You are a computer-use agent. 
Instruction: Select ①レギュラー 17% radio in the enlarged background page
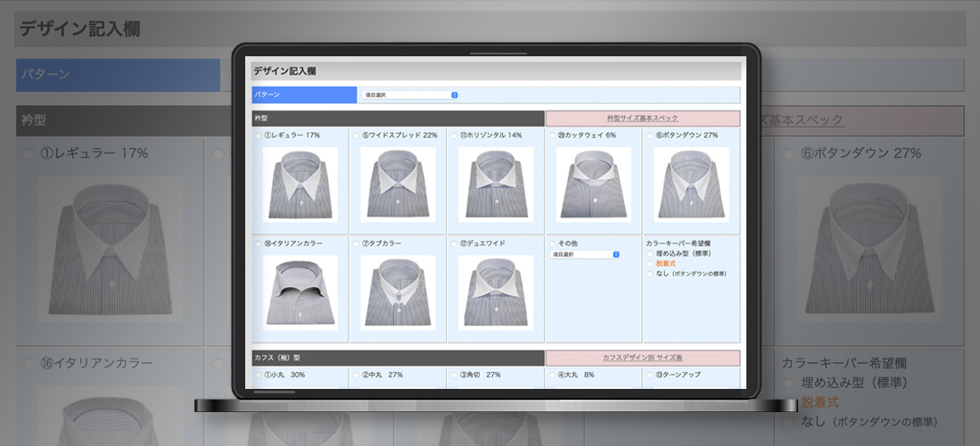(x=29, y=154)
